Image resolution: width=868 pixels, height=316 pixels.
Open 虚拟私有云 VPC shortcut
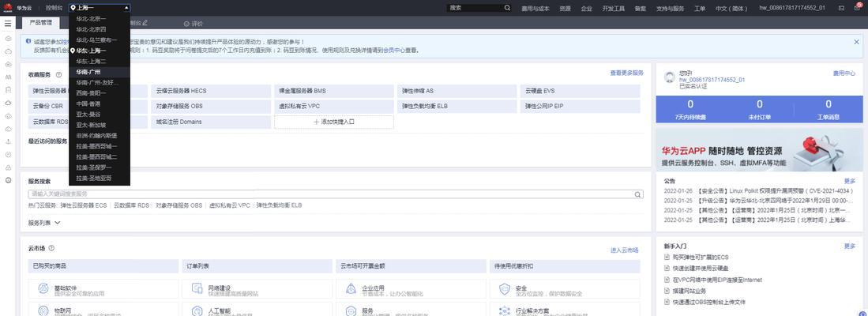tap(334, 107)
